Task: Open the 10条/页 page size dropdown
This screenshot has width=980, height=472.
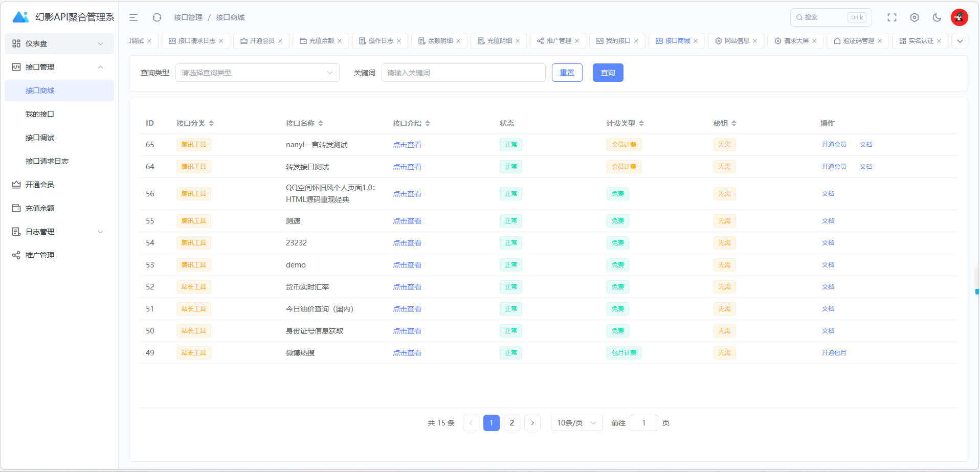Action: pyautogui.click(x=576, y=423)
